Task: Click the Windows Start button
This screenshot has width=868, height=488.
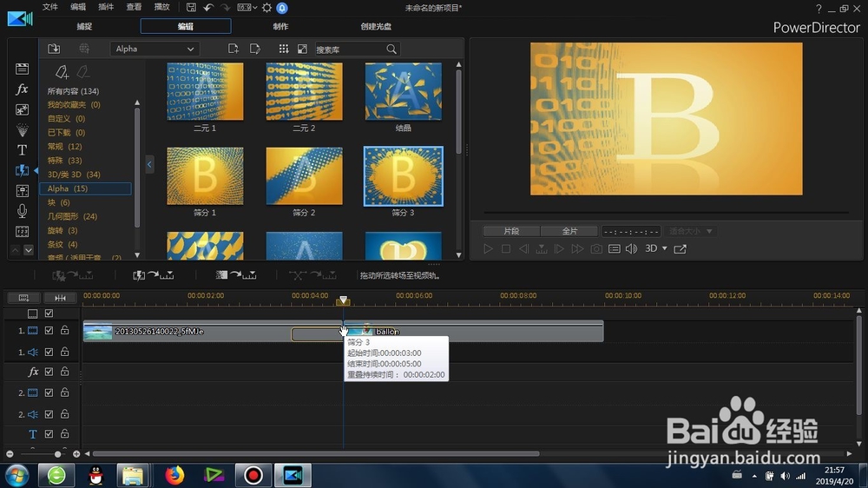Action: coord(16,475)
